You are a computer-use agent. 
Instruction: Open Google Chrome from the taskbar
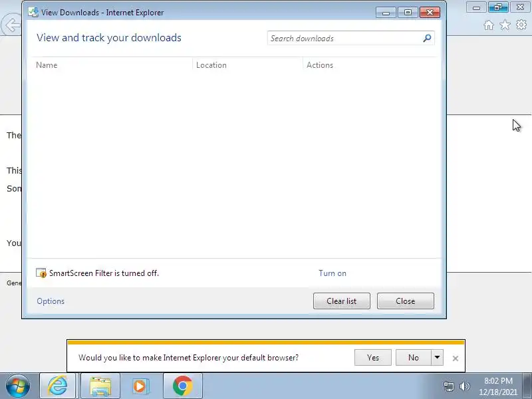(x=182, y=386)
